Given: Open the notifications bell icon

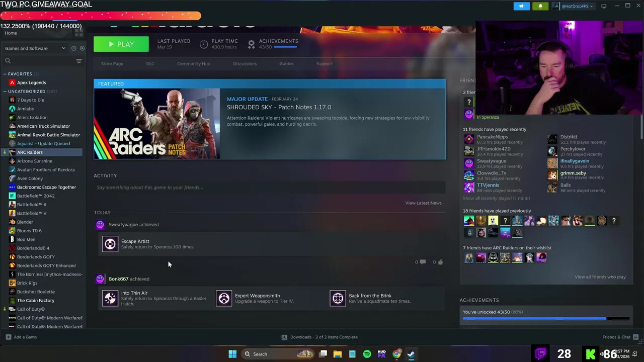Looking at the screenshot, I should pyautogui.click(x=540, y=6).
